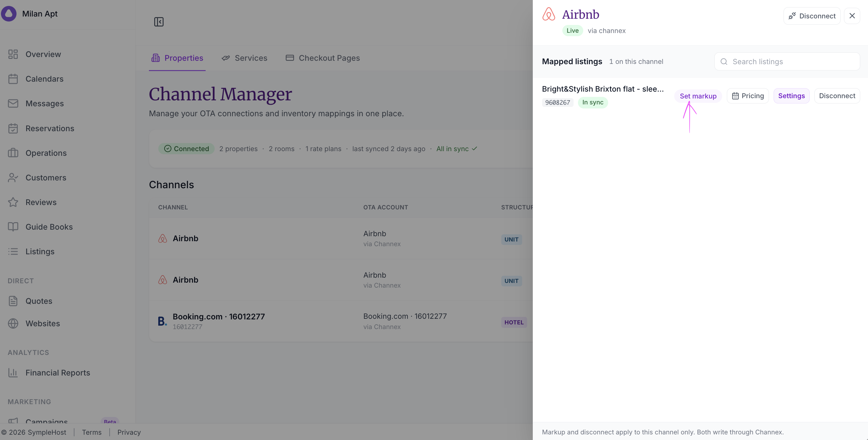Open Quotes in the sidebar

(30, 301)
